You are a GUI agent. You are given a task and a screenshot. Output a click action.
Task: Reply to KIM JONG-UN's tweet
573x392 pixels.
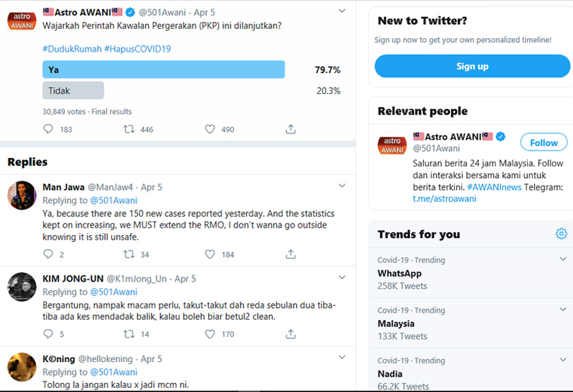pos(48,334)
